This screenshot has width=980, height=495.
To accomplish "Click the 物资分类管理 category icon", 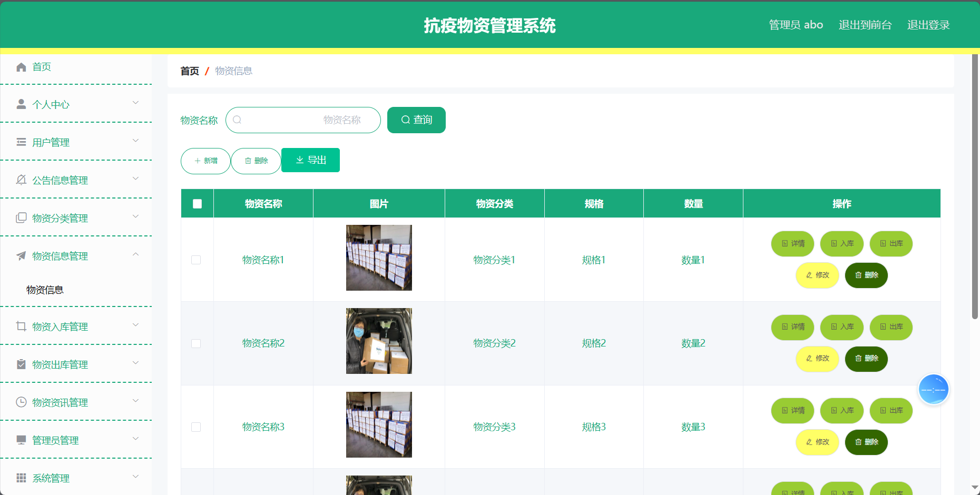I will coord(21,217).
